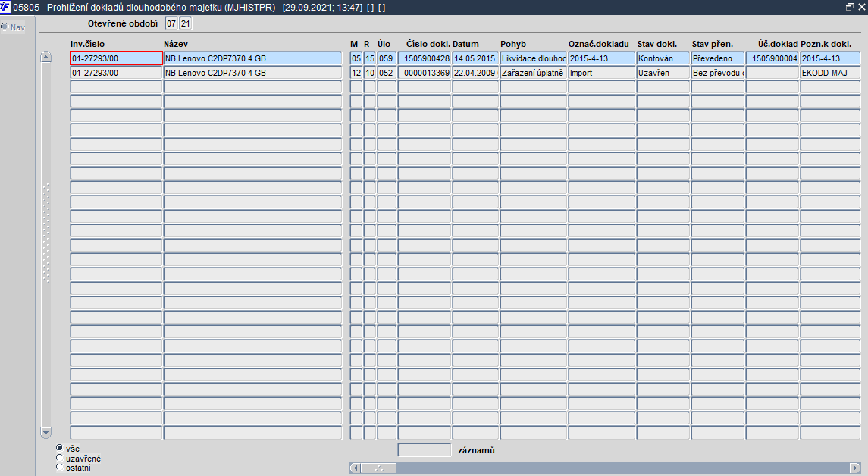This screenshot has height=476, width=868.
Task: Click the horizontal scrollbar right arrow
Action: point(856,468)
